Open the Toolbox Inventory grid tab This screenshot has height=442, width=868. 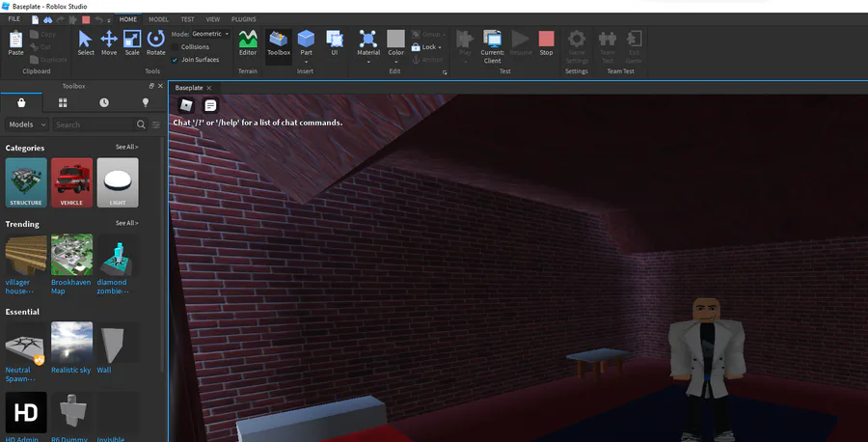63,102
